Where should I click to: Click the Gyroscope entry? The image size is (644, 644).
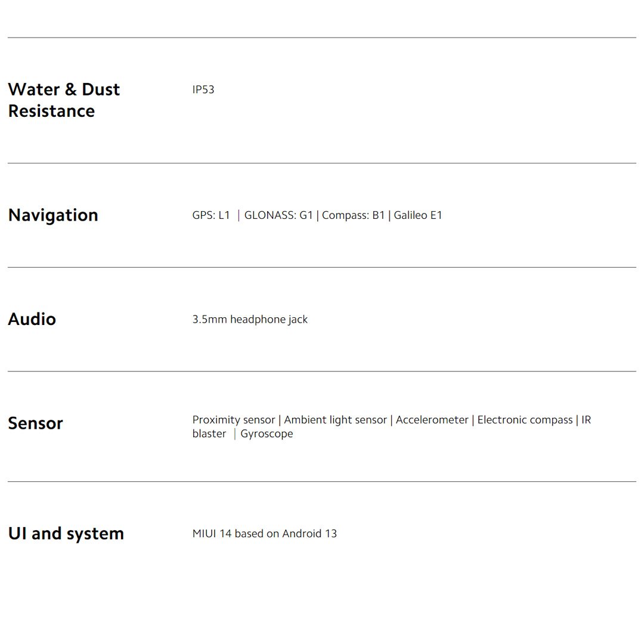point(267,434)
